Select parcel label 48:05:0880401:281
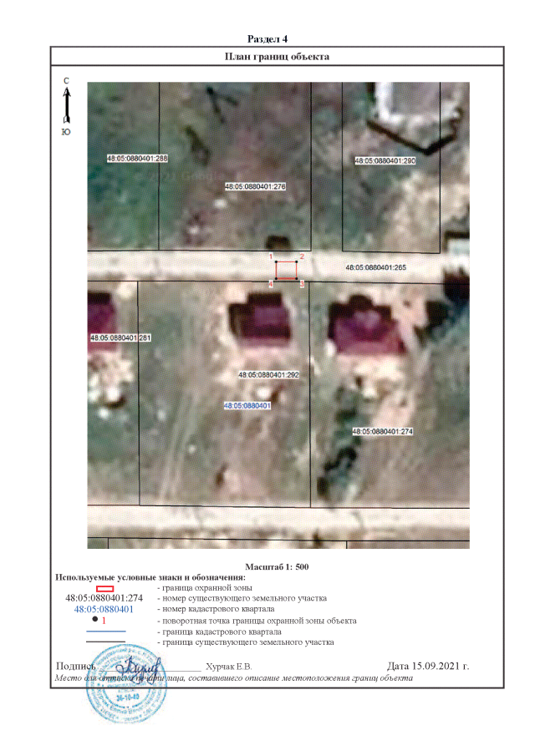 click(x=120, y=338)
